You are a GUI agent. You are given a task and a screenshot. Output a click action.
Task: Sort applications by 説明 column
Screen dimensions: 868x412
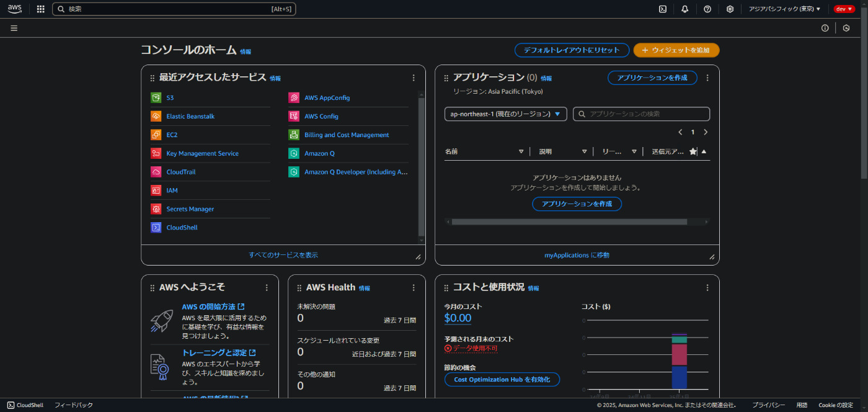(584, 151)
